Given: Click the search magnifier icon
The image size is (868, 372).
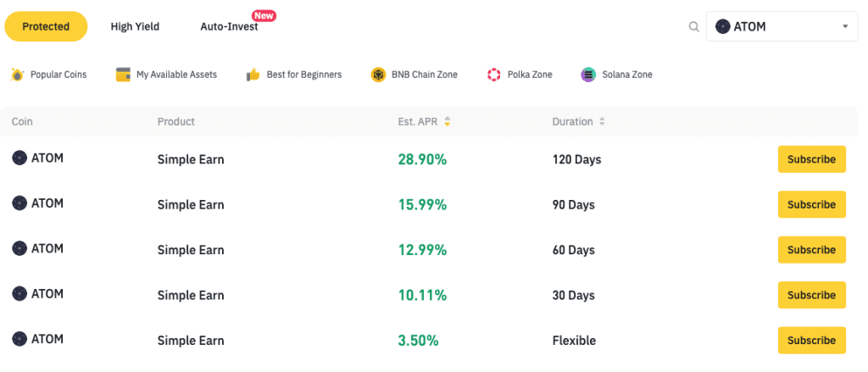Looking at the screenshot, I should tap(693, 26).
